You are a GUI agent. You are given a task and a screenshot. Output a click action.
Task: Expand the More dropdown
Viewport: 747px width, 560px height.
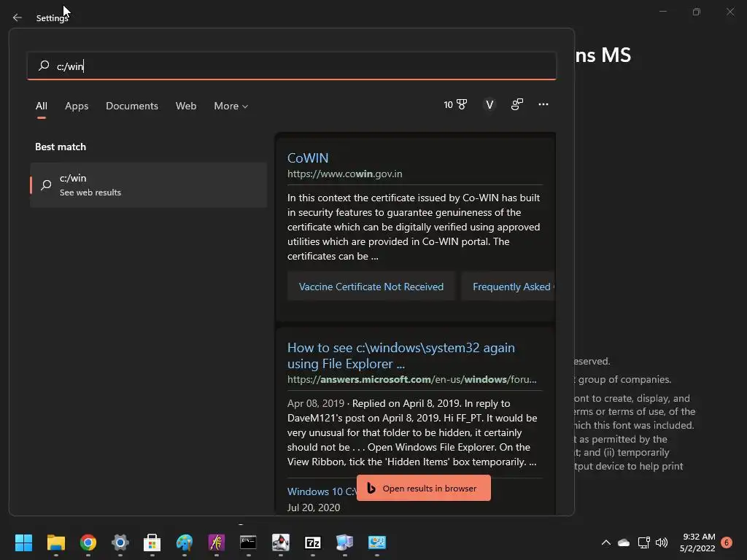coord(231,106)
